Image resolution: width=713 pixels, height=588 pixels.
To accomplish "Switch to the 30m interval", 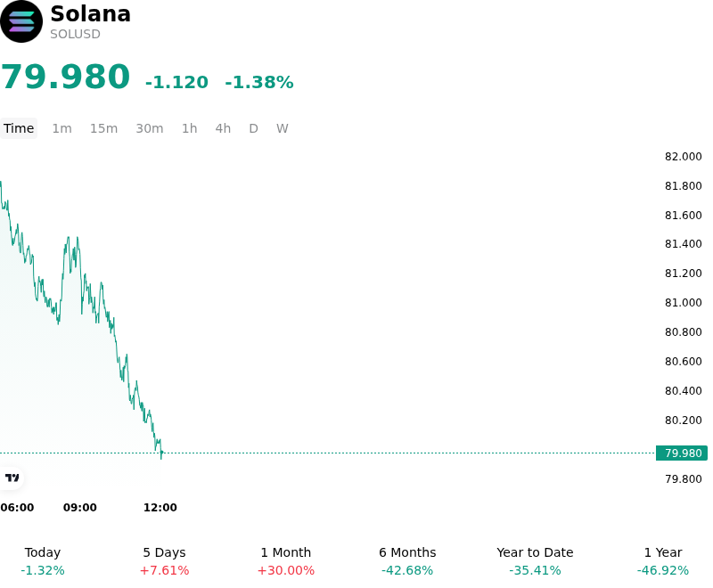I will [149, 128].
